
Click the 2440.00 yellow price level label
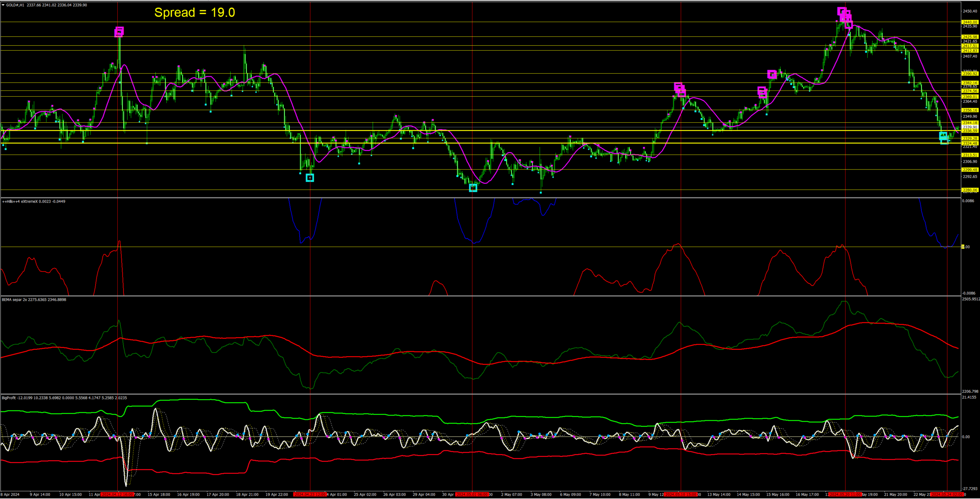[x=970, y=22]
